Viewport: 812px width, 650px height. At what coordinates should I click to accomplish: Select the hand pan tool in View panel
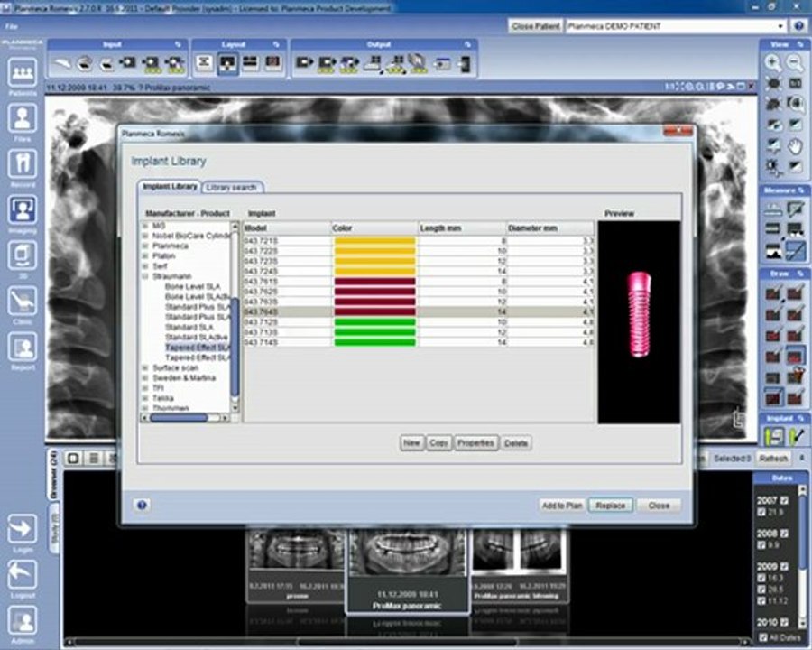pos(795,145)
